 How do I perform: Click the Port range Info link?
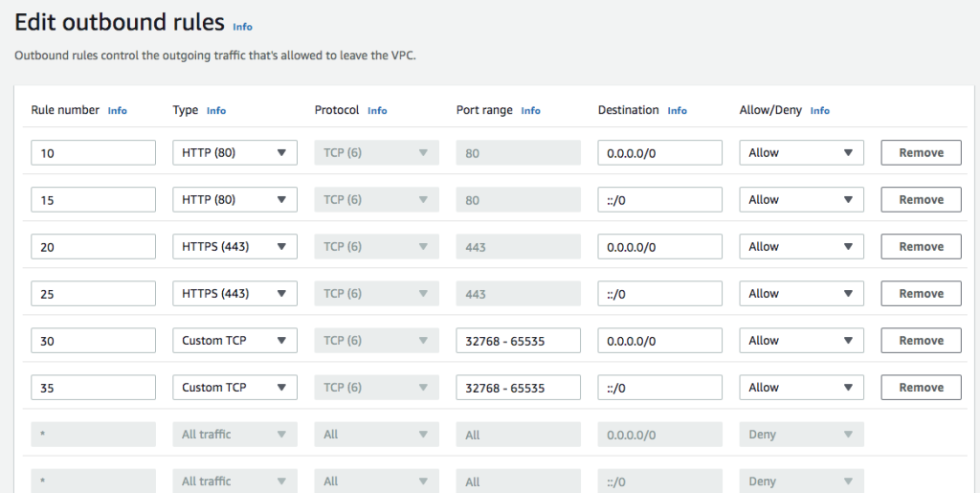tap(530, 111)
